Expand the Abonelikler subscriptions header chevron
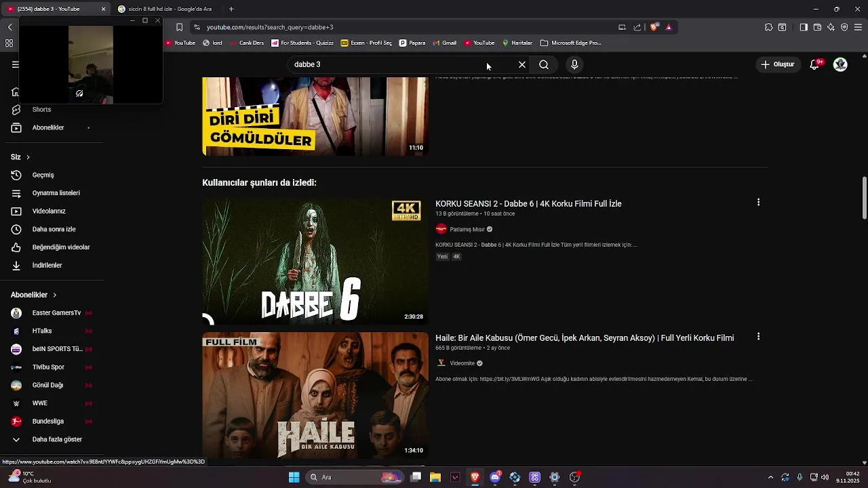Screen dimensions: 868x488 [54, 295]
